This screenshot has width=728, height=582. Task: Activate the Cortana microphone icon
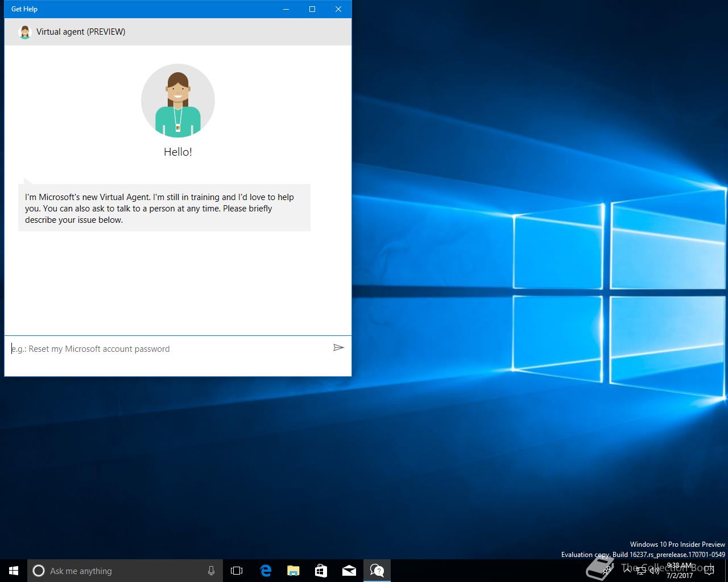(x=212, y=571)
